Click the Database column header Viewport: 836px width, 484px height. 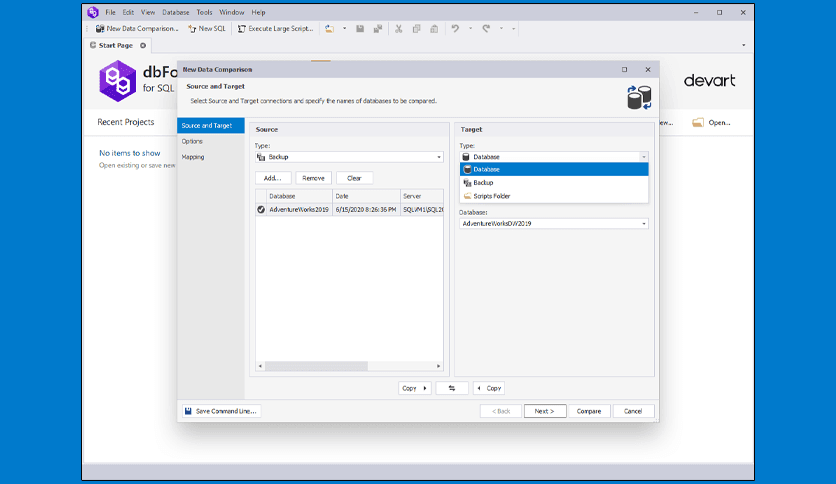(300, 196)
